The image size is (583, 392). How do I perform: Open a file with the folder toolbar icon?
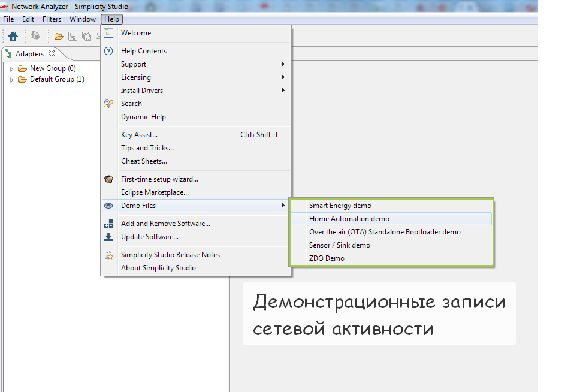(x=59, y=36)
